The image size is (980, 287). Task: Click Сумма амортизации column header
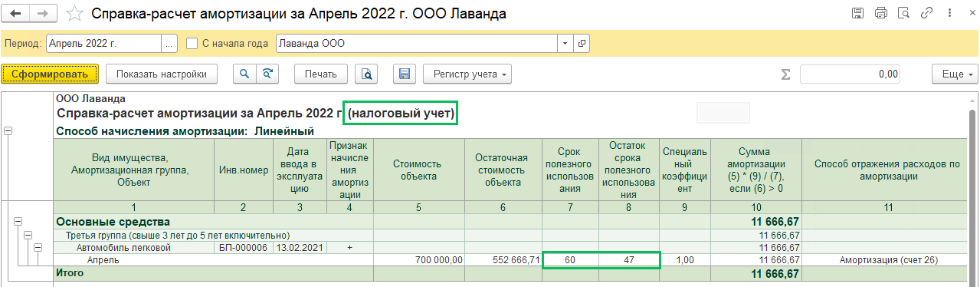[x=756, y=170]
